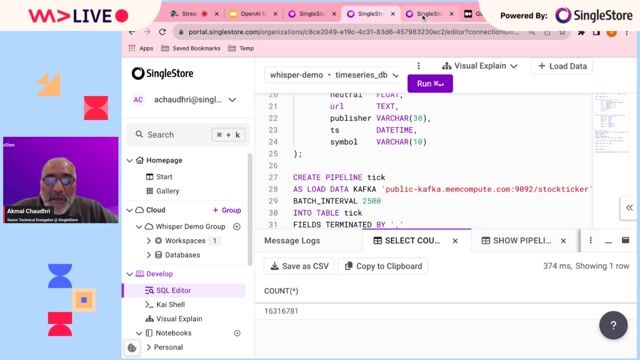Reload the page with refresh icon
The width and height of the screenshot is (640, 360).
coord(162,32)
